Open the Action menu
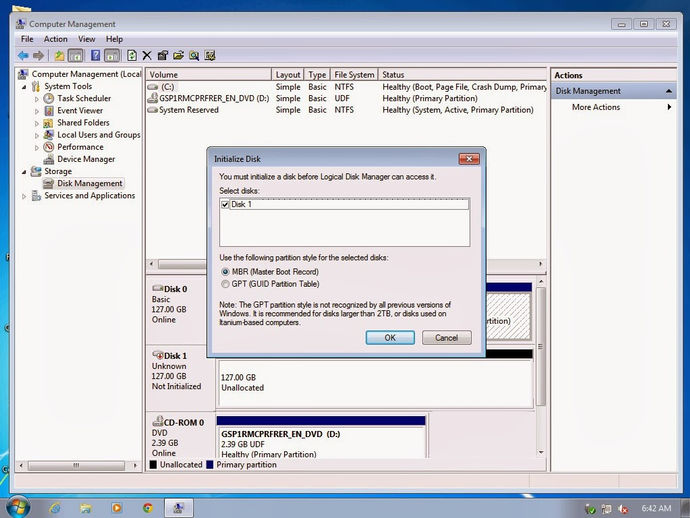This screenshot has height=518, width=690. coord(55,39)
